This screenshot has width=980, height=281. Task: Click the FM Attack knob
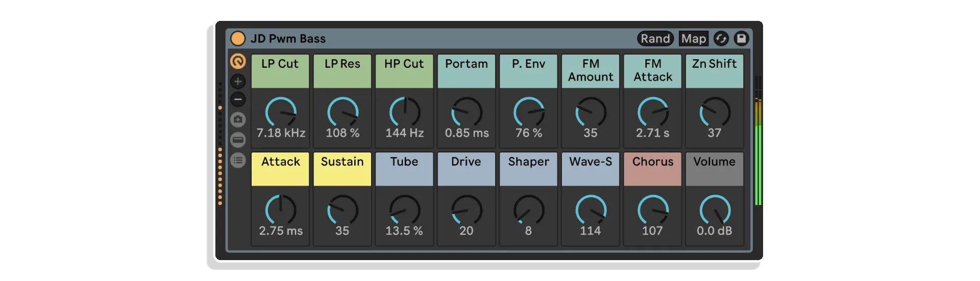[x=653, y=112]
